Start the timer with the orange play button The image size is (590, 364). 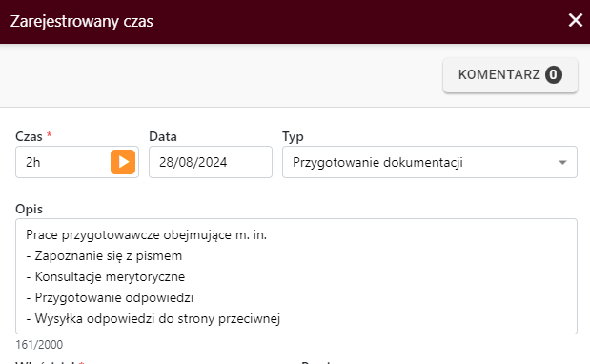pyautogui.click(x=123, y=162)
